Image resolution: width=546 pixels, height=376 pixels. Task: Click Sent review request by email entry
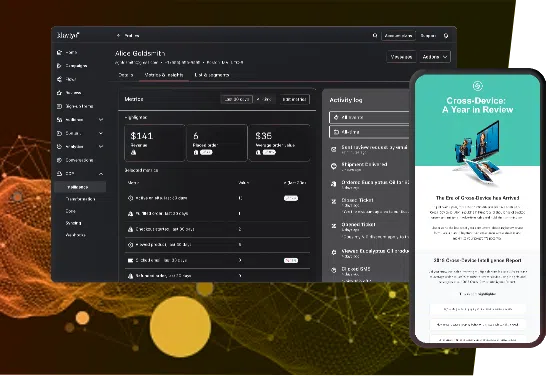click(374, 149)
